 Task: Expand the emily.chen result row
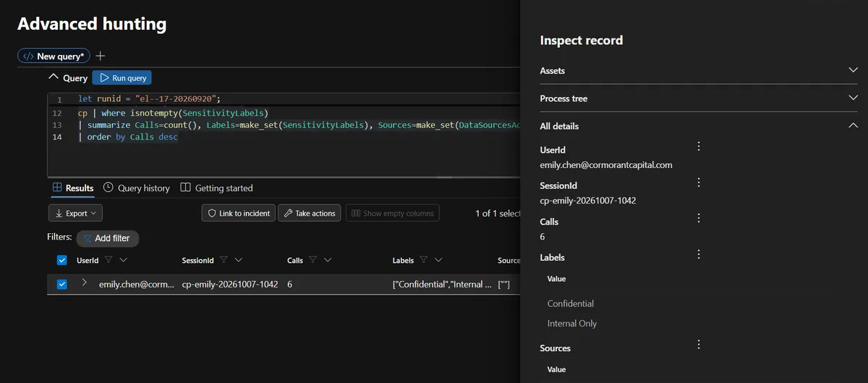[x=85, y=284]
